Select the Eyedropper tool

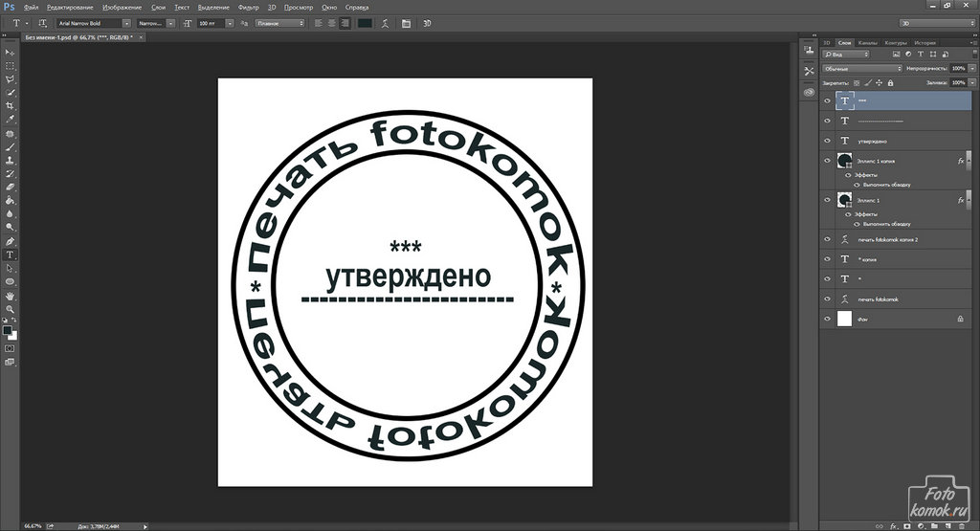[10, 120]
